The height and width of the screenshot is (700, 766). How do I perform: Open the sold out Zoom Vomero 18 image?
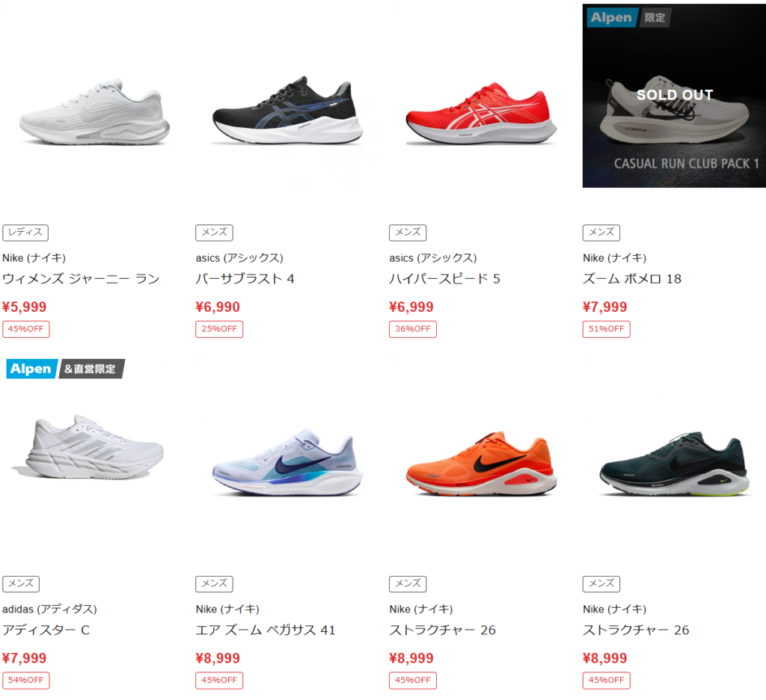click(x=674, y=96)
